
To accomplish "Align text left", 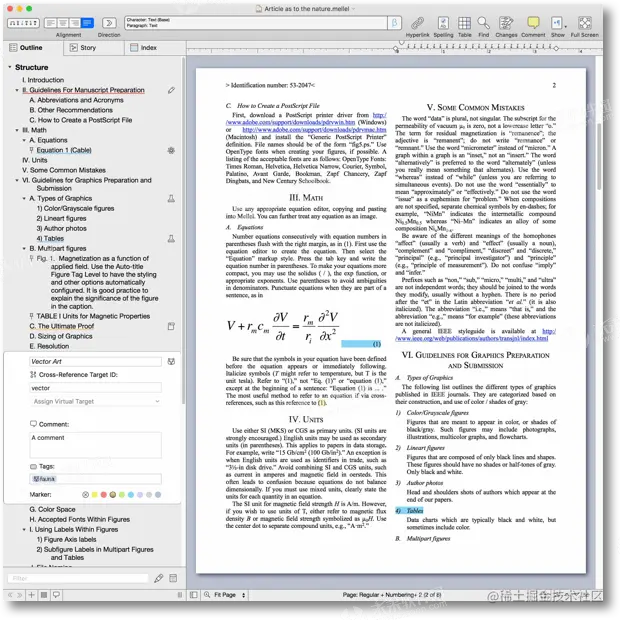I will point(50,23).
